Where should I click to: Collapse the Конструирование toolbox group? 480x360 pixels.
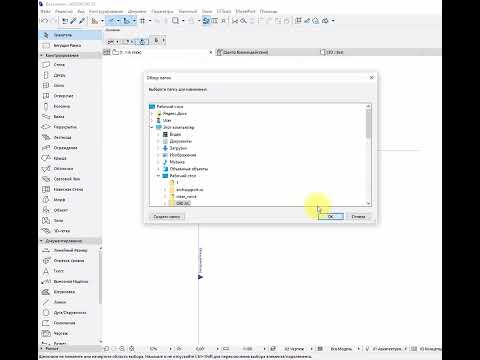[x=42, y=55]
